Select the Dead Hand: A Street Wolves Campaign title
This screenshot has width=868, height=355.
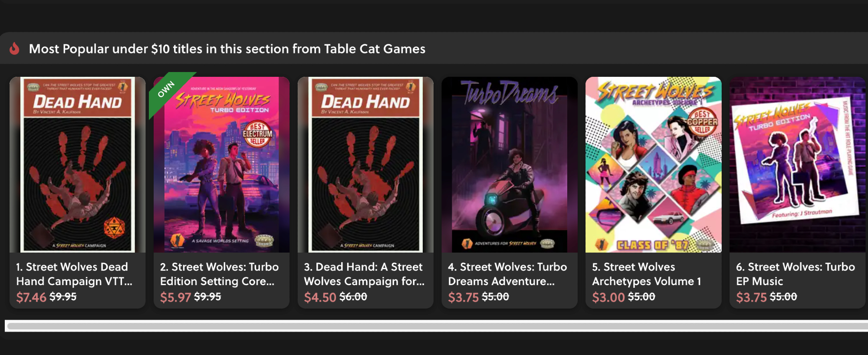click(364, 274)
